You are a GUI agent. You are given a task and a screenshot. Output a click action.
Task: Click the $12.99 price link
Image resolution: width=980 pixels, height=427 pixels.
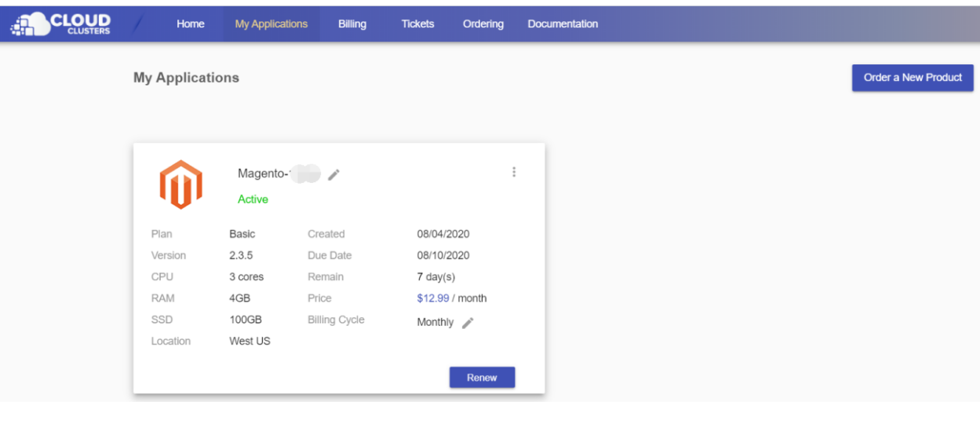click(x=432, y=298)
